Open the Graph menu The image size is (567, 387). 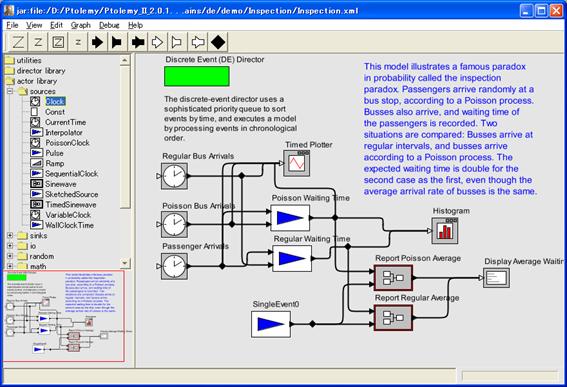pos(81,25)
